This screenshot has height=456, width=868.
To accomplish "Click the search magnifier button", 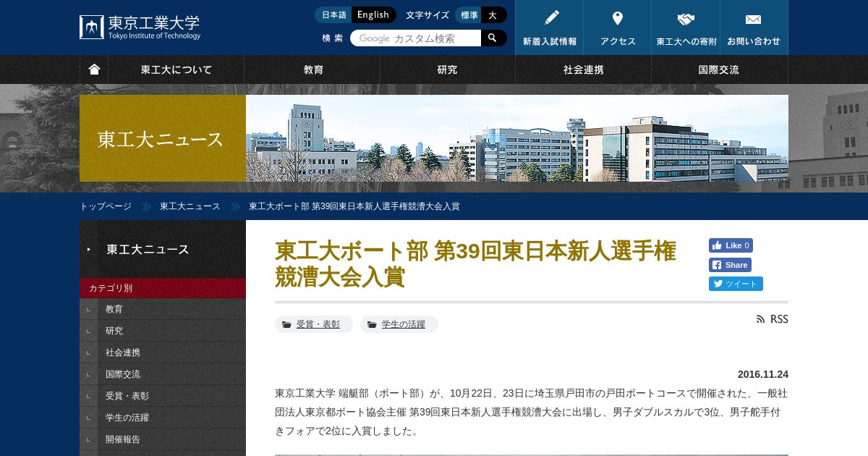I will coord(493,38).
